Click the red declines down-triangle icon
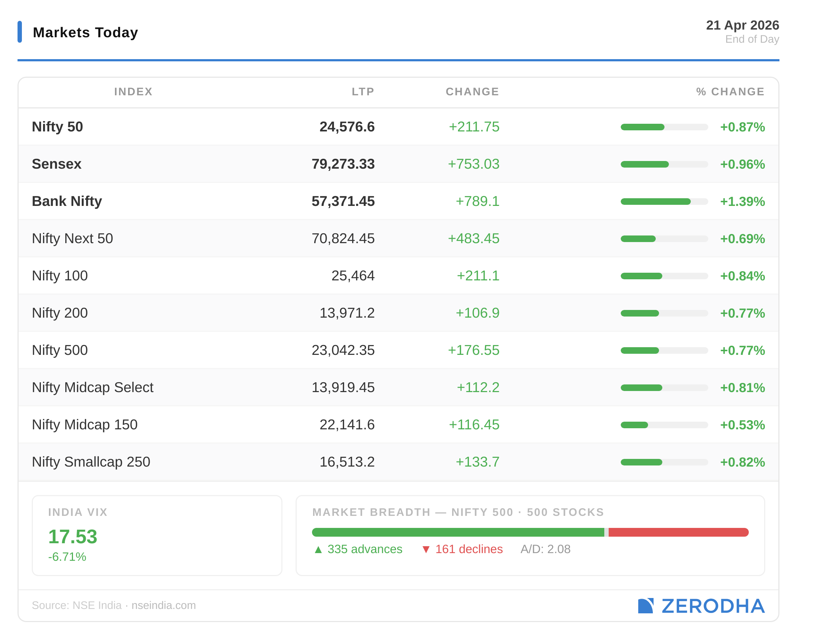The image size is (832, 644). coord(426,550)
